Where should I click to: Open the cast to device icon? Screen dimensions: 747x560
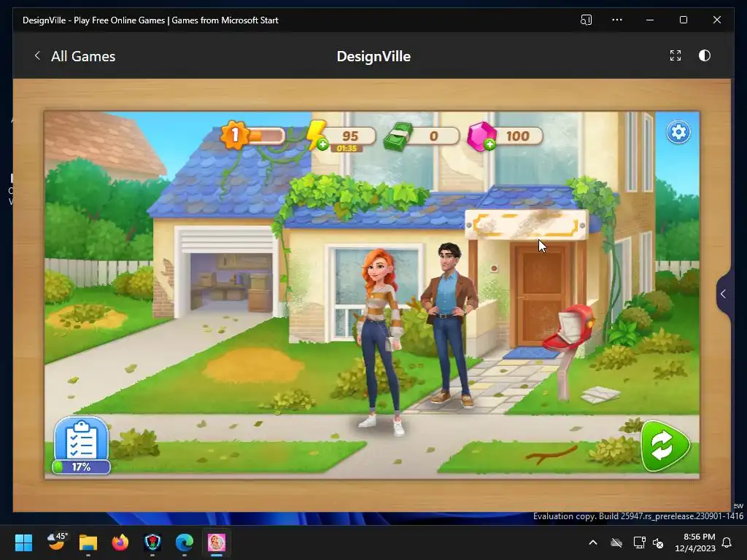(586, 20)
